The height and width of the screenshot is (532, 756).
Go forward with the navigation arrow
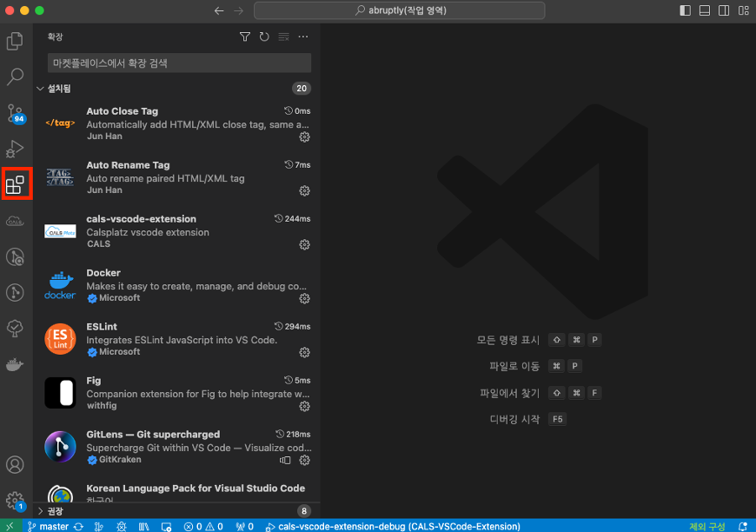tap(239, 10)
